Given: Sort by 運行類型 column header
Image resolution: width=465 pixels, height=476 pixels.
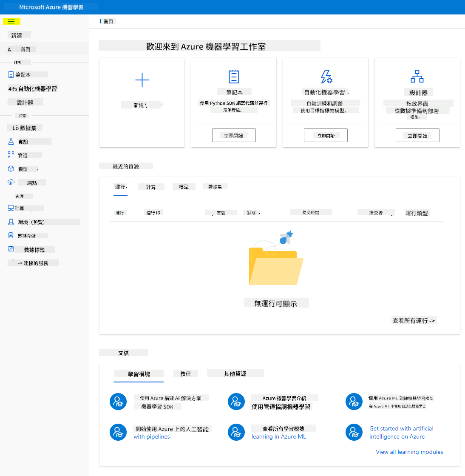Looking at the screenshot, I should (417, 213).
